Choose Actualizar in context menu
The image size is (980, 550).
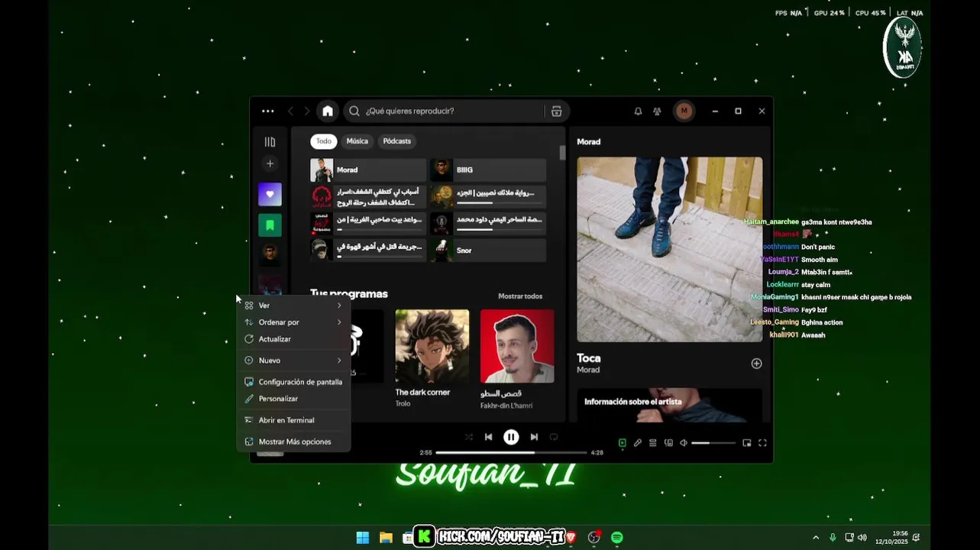coord(293,339)
